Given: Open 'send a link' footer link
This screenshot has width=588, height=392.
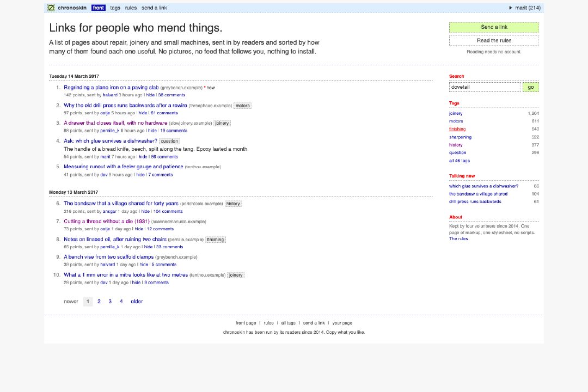Looking at the screenshot, I should point(314,323).
